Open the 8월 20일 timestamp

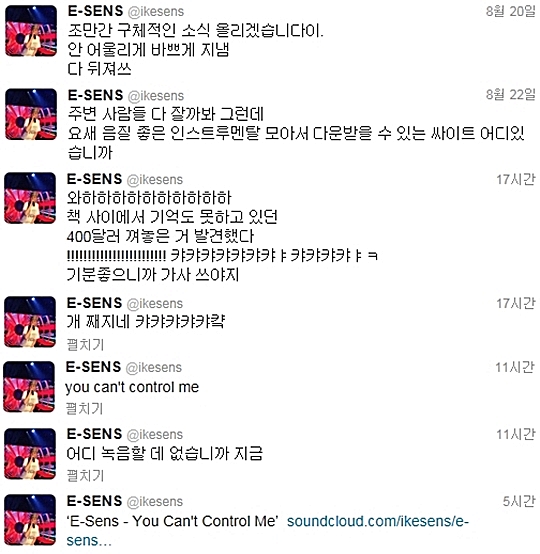pyautogui.click(x=510, y=11)
